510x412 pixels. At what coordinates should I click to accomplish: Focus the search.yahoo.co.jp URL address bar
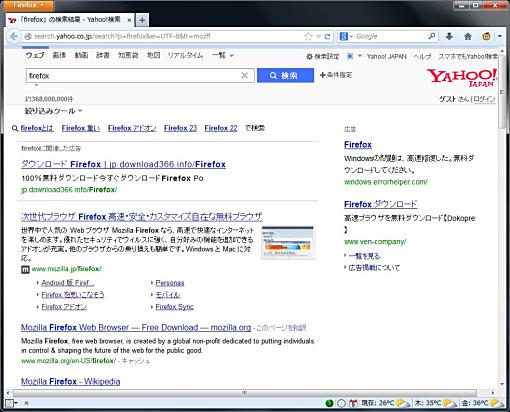coord(163,36)
